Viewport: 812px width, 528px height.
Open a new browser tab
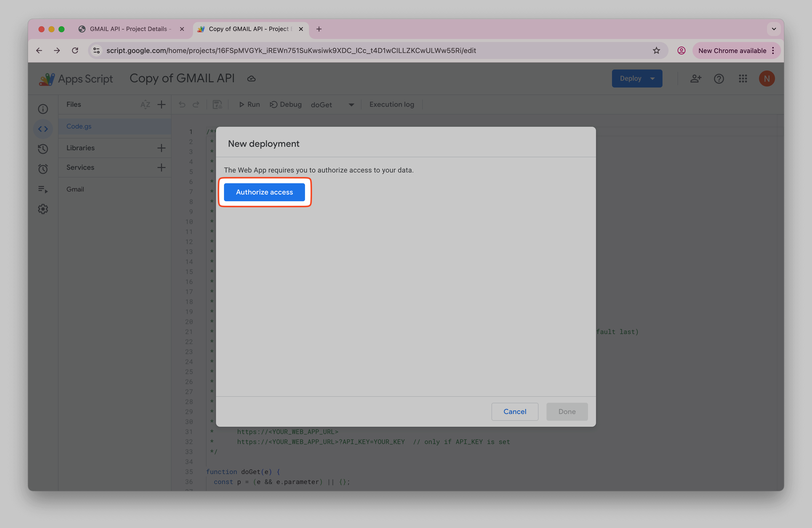tap(319, 29)
